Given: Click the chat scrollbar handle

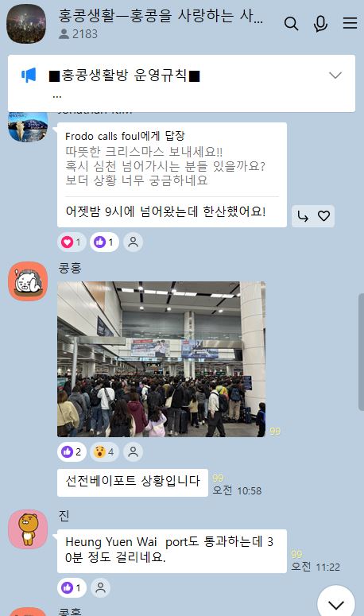Looking at the screenshot, I should [x=361, y=352].
